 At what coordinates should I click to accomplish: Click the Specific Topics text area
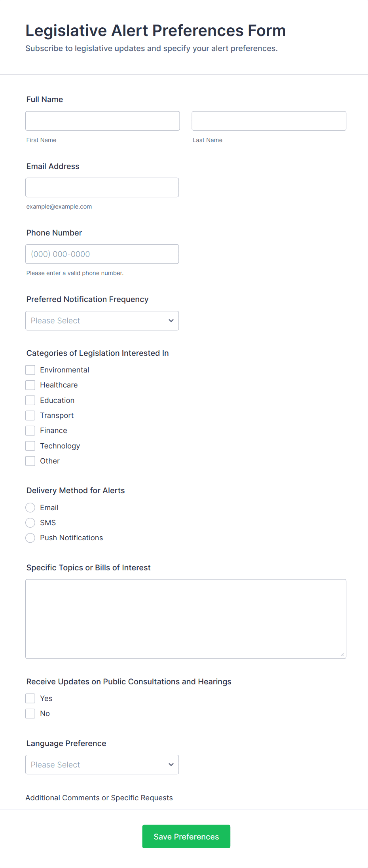(186, 619)
